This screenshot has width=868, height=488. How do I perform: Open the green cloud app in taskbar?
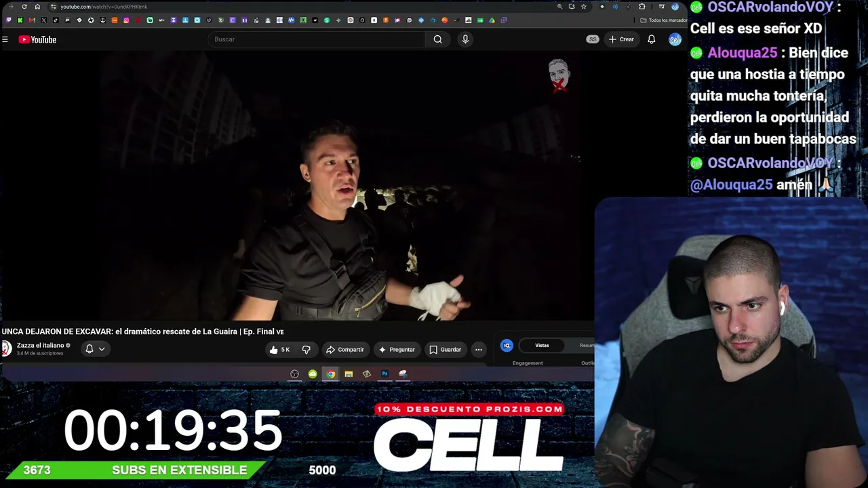[x=313, y=374]
